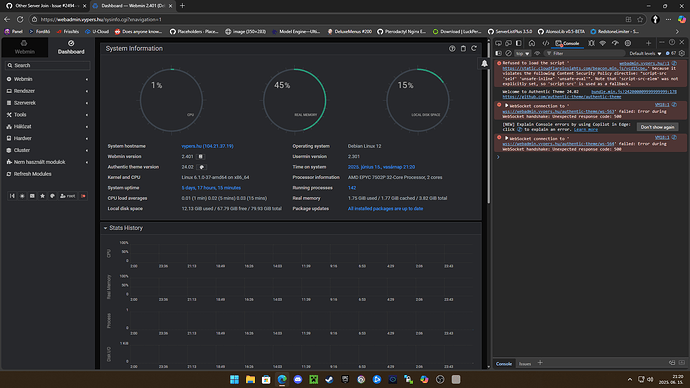This screenshot has height=388, width=690.
Task: Open the Network panel wifi icon in DevTools
Action: [603, 43]
